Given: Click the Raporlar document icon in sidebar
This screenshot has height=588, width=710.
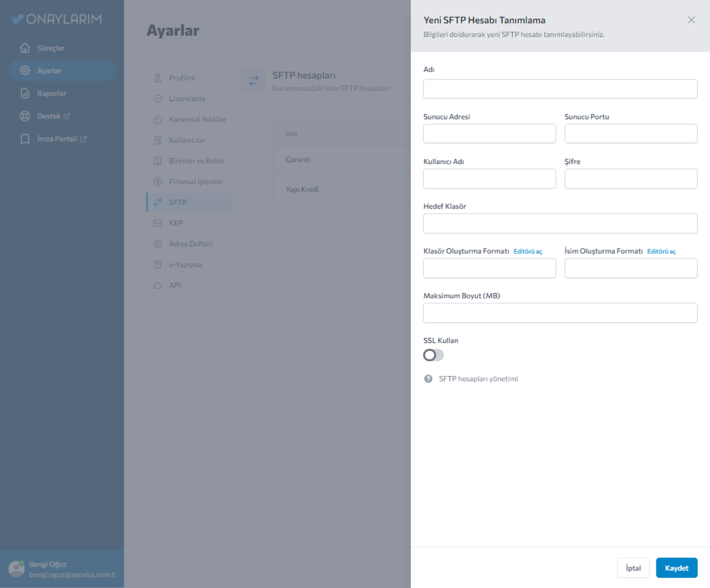Looking at the screenshot, I should 25,93.
